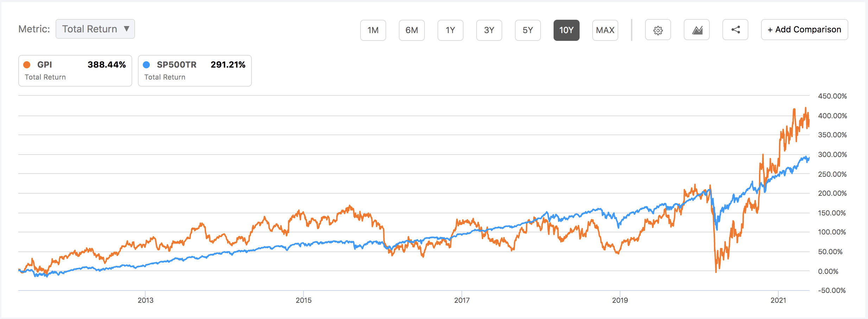The width and height of the screenshot is (868, 319).
Task: Click the 300.00% y-axis label
Action: [832, 155]
